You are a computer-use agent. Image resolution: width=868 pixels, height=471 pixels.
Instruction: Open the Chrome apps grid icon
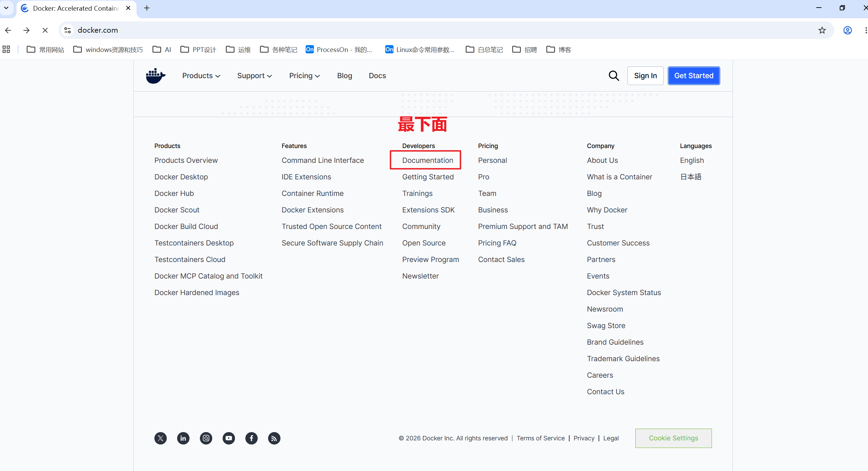click(x=6, y=50)
